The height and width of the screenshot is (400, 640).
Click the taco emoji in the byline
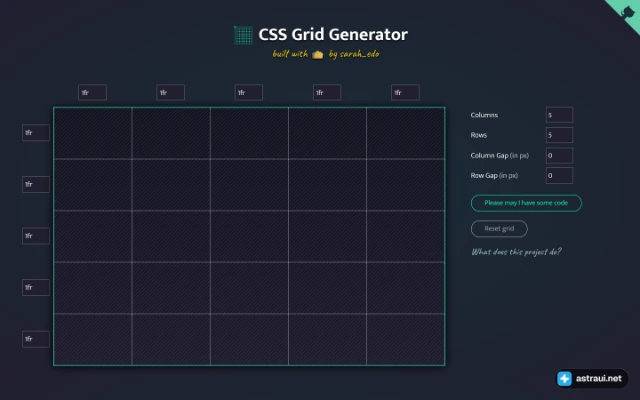tap(318, 55)
